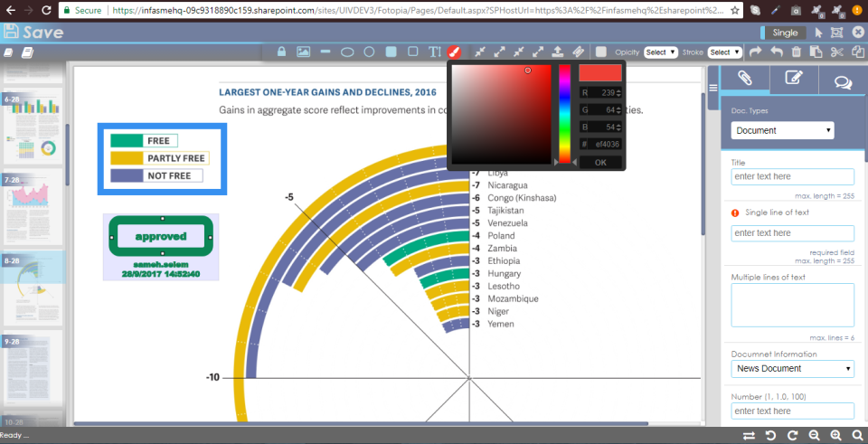
Task: Click the lock icon in annotation toolbar
Action: (x=282, y=52)
